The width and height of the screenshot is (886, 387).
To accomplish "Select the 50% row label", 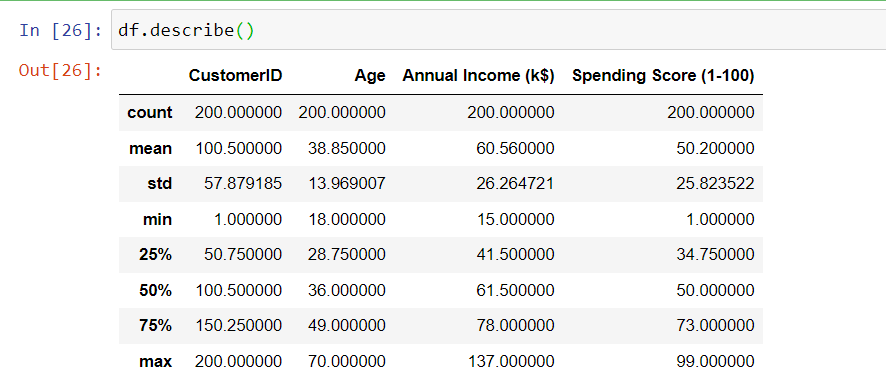I will pos(155,290).
